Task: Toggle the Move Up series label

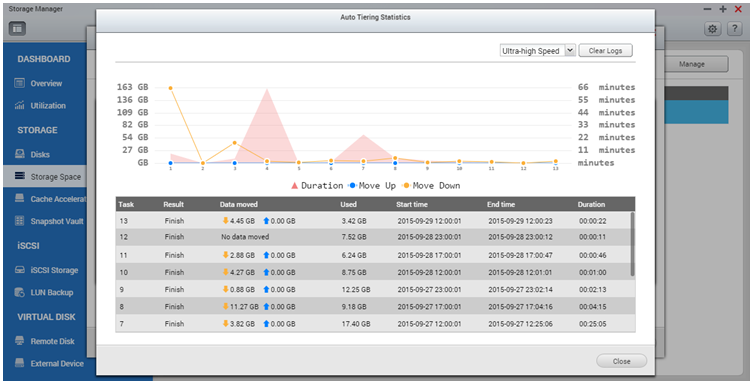Action: [x=377, y=186]
